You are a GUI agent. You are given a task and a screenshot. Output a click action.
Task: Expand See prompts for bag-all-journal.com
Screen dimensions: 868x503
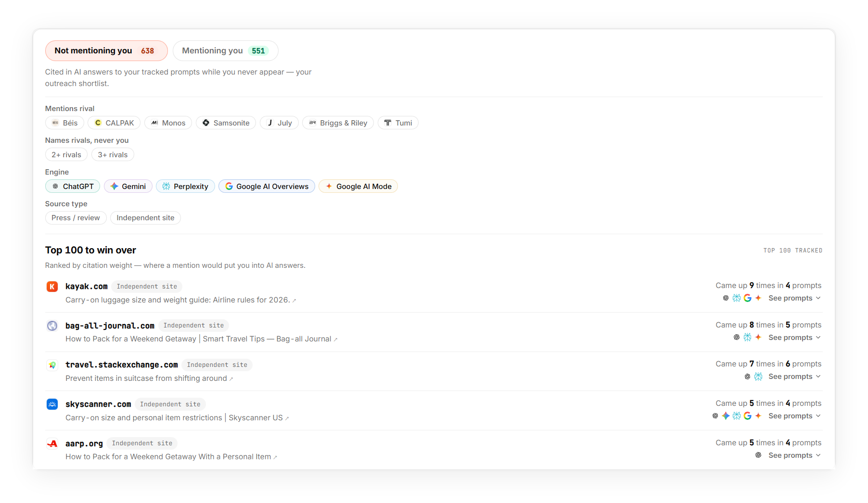(x=794, y=338)
